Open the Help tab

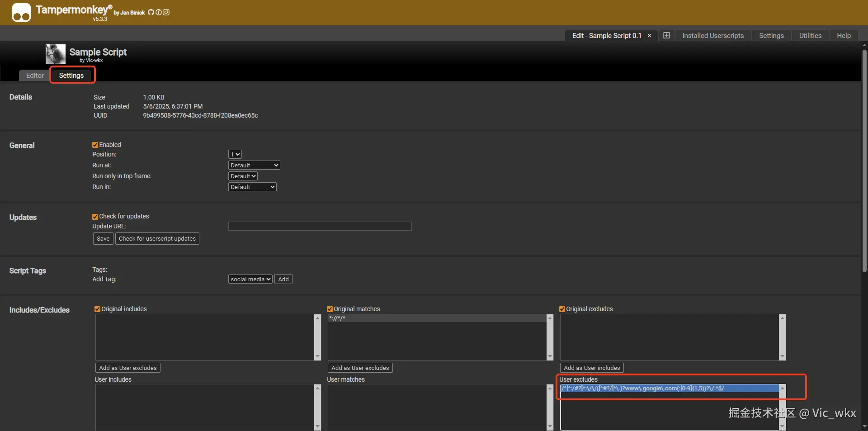tap(844, 35)
